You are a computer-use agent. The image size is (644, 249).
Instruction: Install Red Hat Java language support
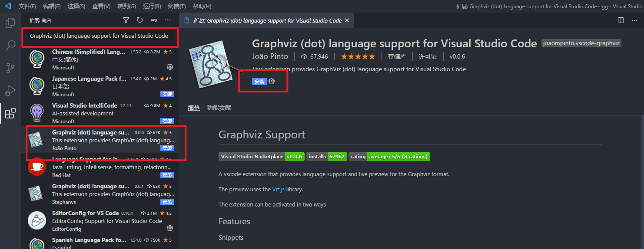click(167, 175)
